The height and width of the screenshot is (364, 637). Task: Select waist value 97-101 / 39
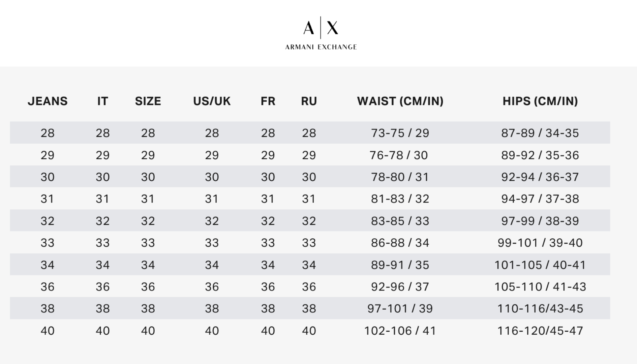tap(400, 309)
